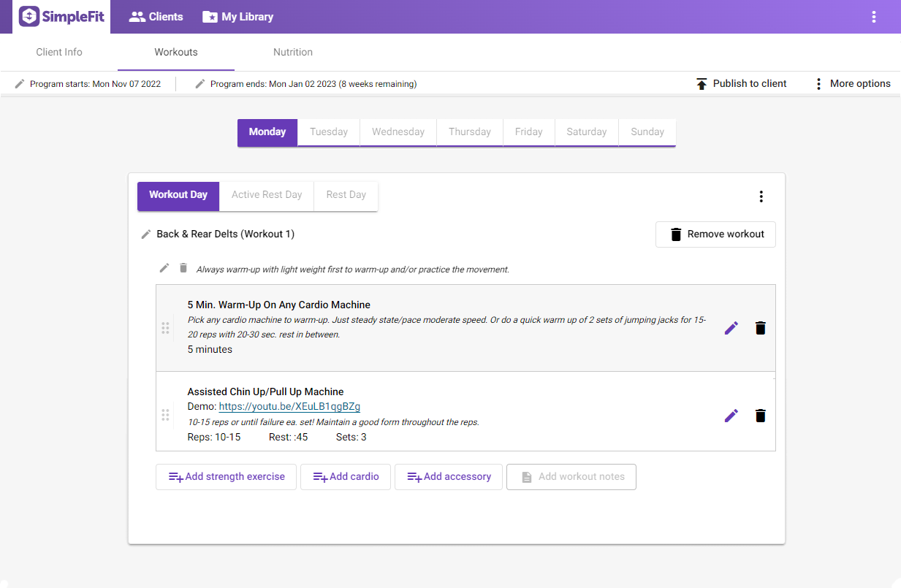The height and width of the screenshot is (588, 901).
Task: Delete the warm-up note using the small trash icon
Action: click(x=183, y=267)
